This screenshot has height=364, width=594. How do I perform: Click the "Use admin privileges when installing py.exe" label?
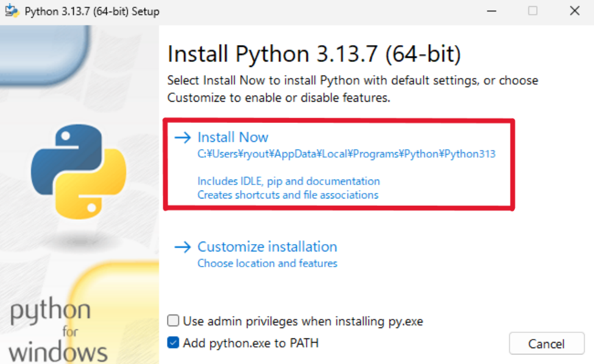pyautogui.click(x=303, y=321)
